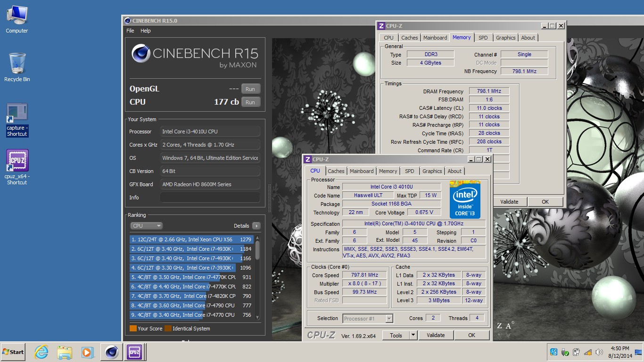Screen dimensions: 644x362
Task: Select ranking row 8 Core i7-4790 CPU
Action: click(191, 305)
